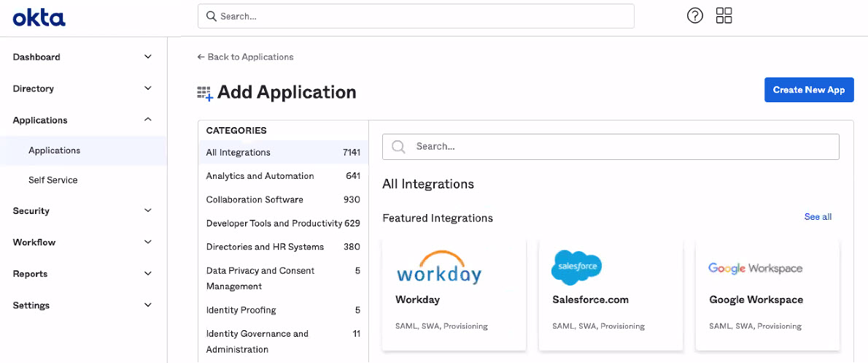The width and height of the screenshot is (868, 363).
Task: Select Analytics and Automation category
Action: pyautogui.click(x=283, y=176)
